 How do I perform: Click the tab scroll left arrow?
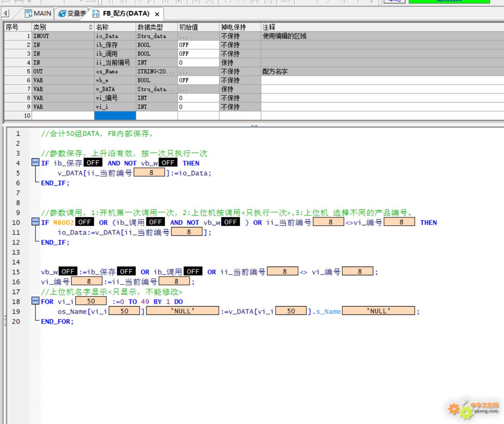[6, 13]
